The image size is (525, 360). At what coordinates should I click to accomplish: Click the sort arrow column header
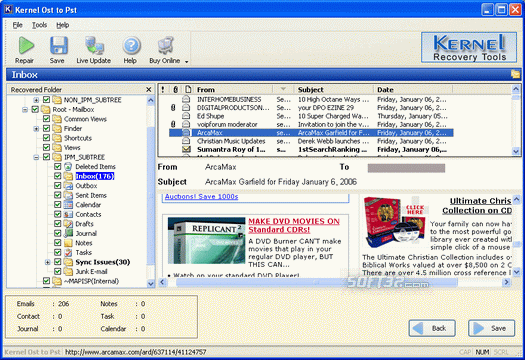(283, 89)
